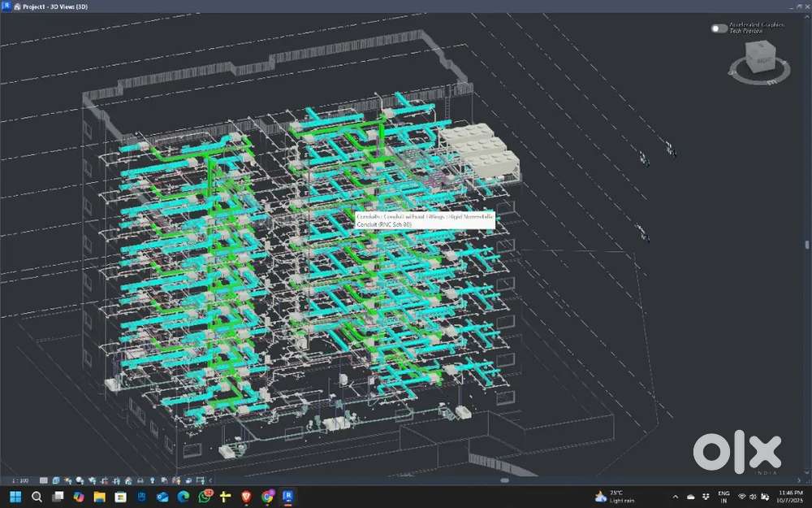This screenshot has width=812, height=508.
Task: Click the ViewCube top face
Action: (x=763, y=60)
